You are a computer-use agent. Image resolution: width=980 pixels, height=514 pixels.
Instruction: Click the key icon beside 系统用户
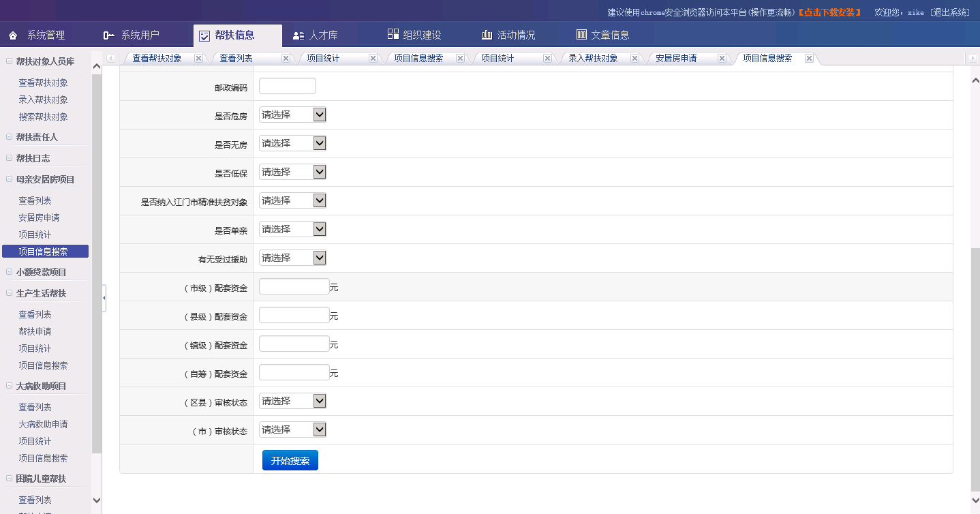coord(108,35)
